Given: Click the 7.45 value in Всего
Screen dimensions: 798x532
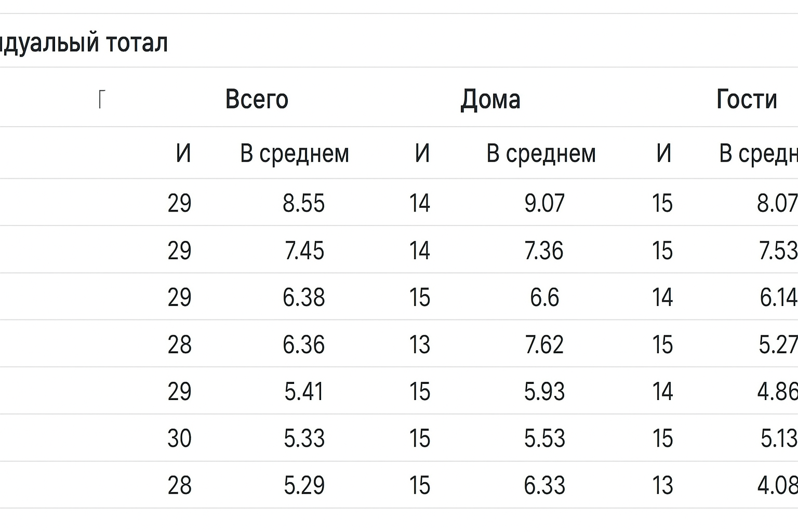Looking at the screenshot, I should (x=304, y=251).
